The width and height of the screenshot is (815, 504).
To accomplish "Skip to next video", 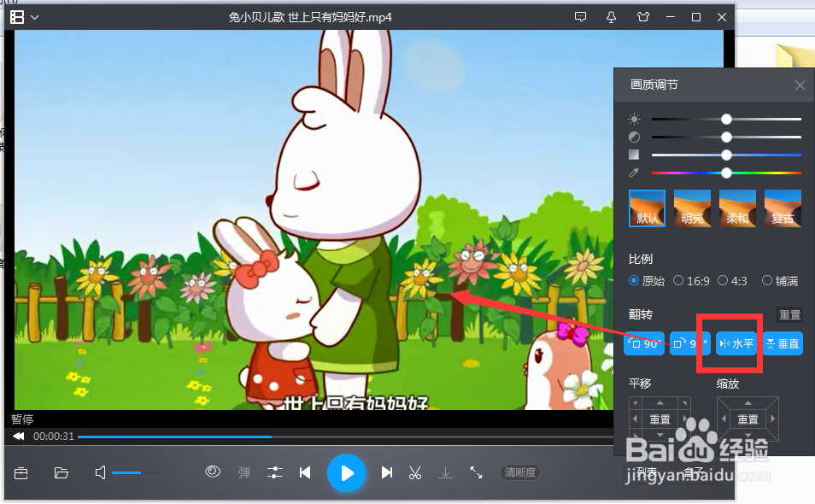I will point(387,473).
